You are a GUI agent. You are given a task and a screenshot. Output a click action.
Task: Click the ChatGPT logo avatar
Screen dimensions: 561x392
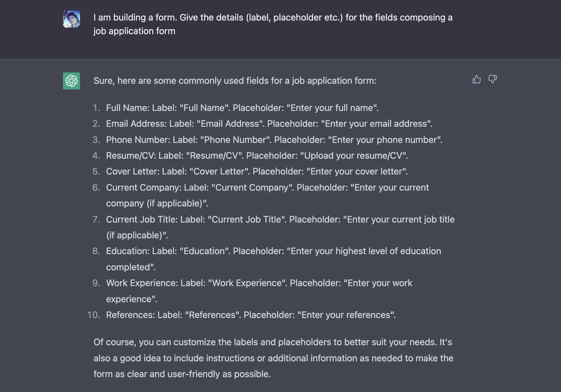click(x=71, y=81)
